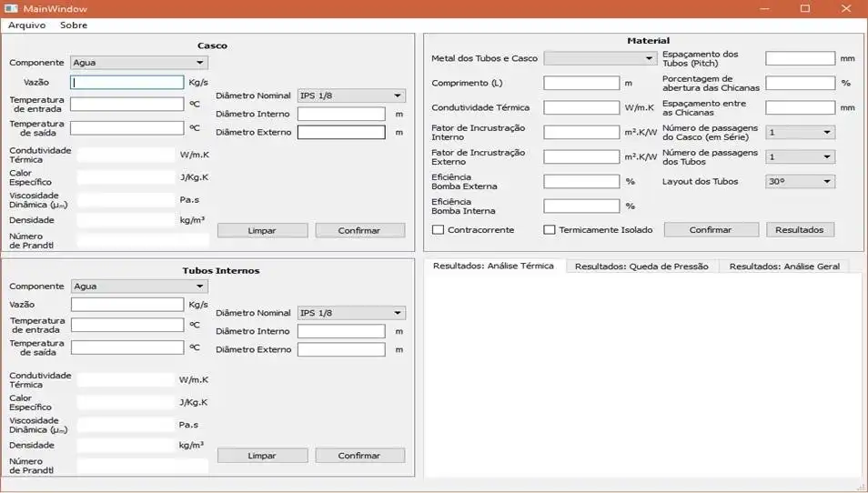Switch to Resultados: Queda de Pressão tab
This screenshot has height=493, width=868.
641,267
